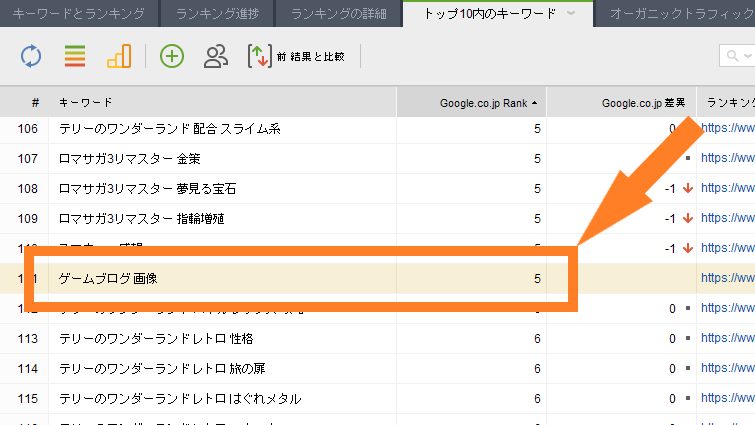This screenshot has height=425, width=755.
Task: Switch to キーワードとランキング tab
Action: 78,13
